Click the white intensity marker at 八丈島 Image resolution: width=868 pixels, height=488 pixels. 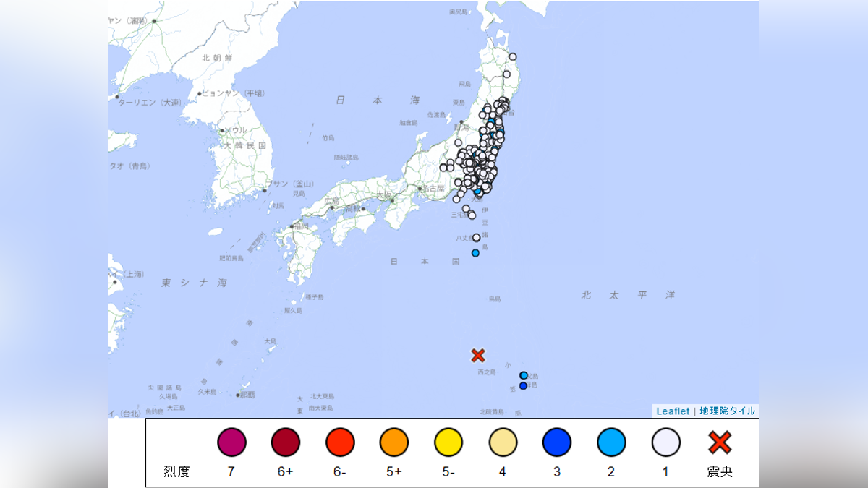click(476, 237)
